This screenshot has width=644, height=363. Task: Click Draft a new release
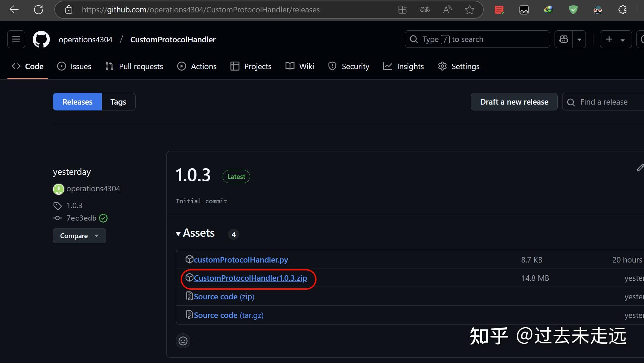(514, 102)
